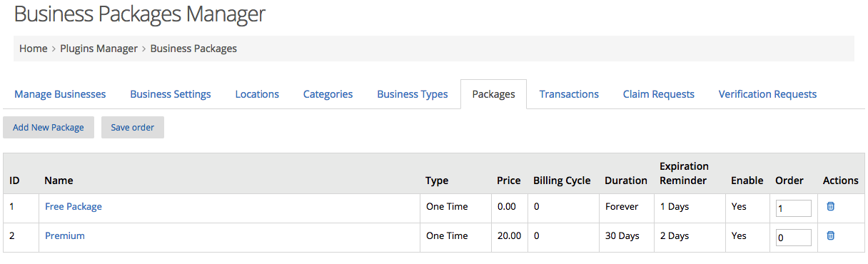868x264 pixels.
Task: Open the Premium package link
Action: pyautogui.click(x=65, y=235)
